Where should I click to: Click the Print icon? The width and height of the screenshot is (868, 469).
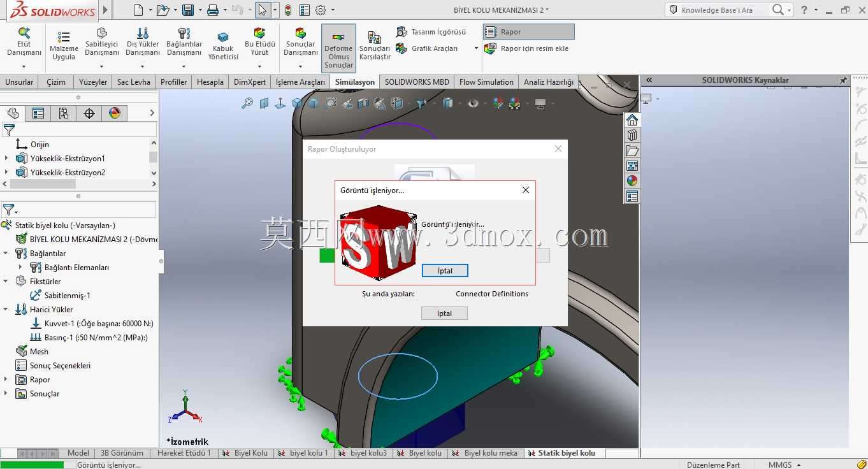(x=213, y=10)
